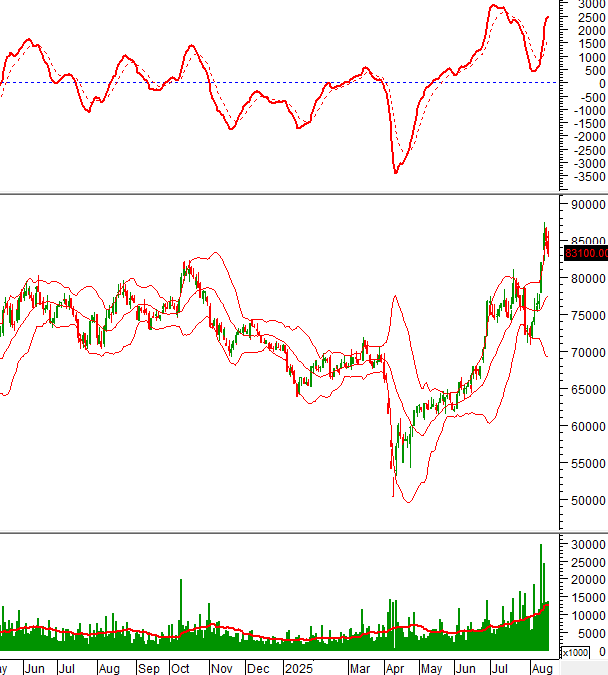Select the Dec month label on time axis
Viewport: 608px width, 675px height.
[x=258, y=669]
